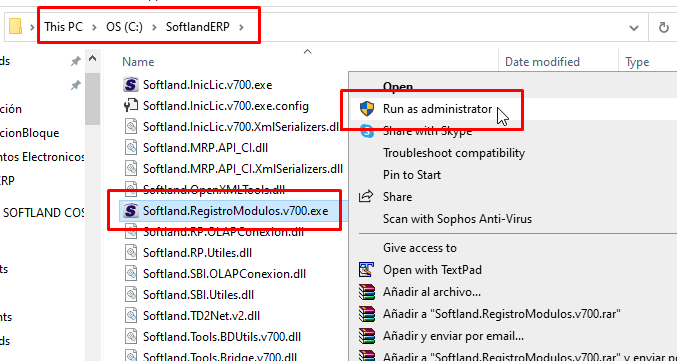Image resolution: width=677 pixels, height=361 pixels.
Task: Click the SoftlandERP breadcrumb segment
Action: [198, 27]
